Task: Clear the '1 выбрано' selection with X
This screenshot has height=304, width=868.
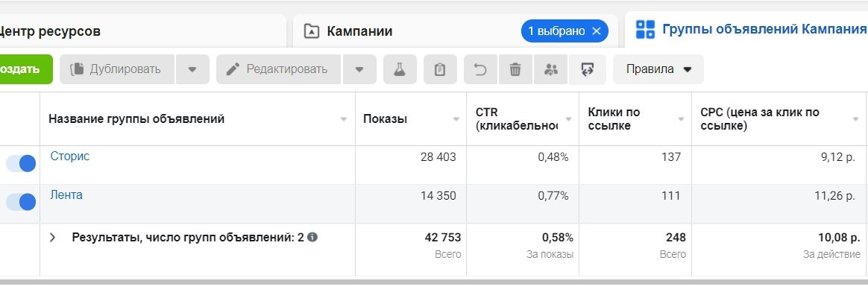Action: point(596,31)
